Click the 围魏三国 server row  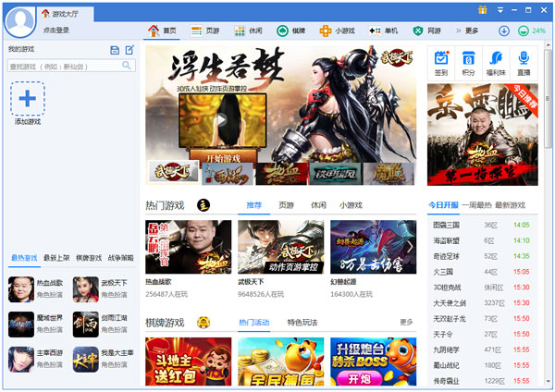pyautogui.click(x=482, y=225)
